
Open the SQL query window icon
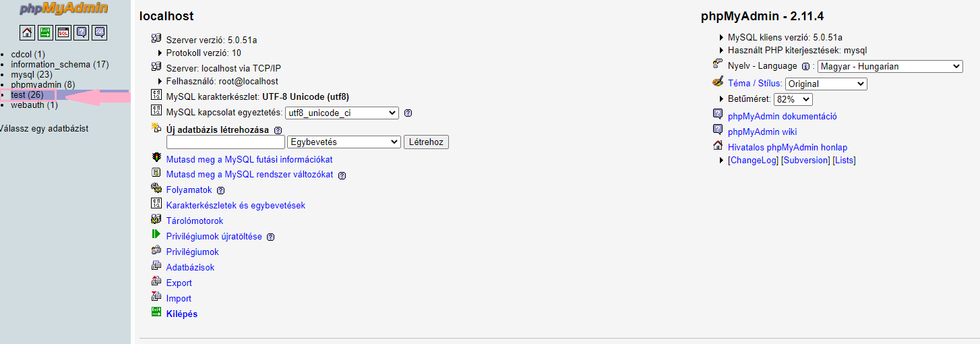point(63,32)
